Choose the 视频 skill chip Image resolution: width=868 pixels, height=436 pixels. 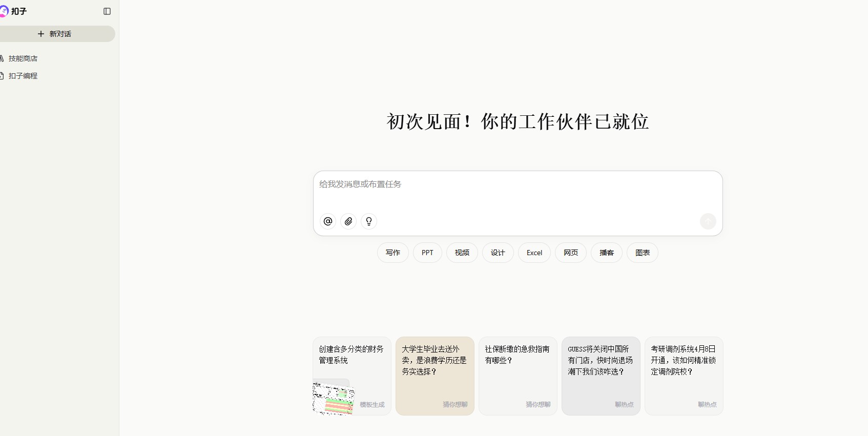462,253
